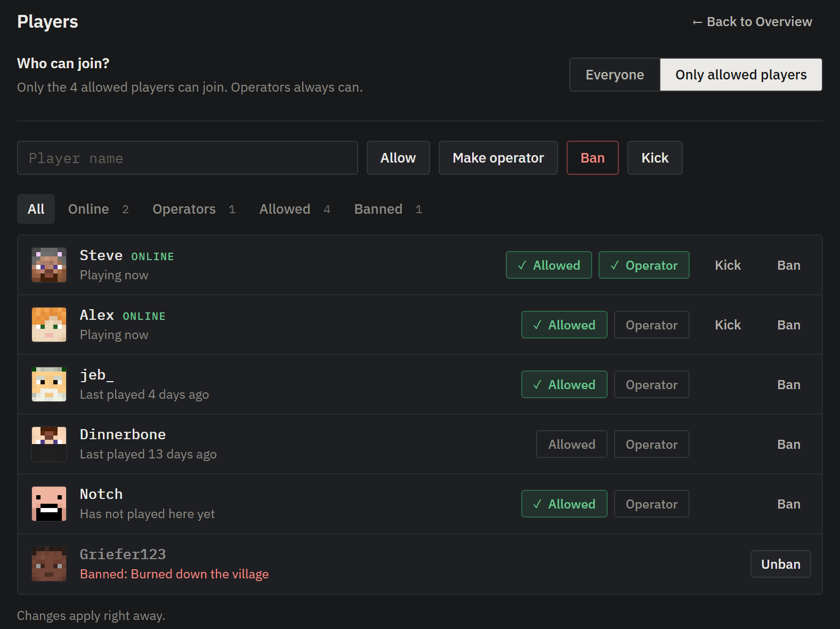This screenshot has height=629, width=840.
Task: Click Notch's player avatar
Action: coord(49,504)
